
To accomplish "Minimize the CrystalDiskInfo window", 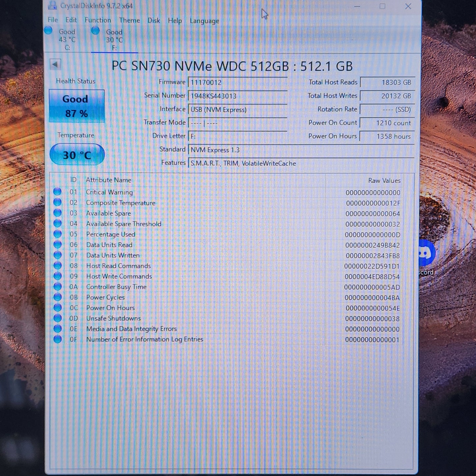I will pos(357,6).
